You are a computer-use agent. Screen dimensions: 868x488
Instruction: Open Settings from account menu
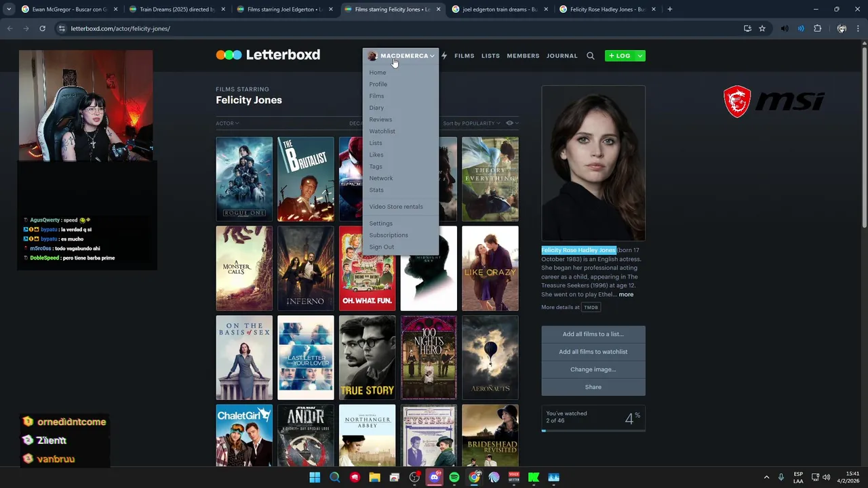[x=380, y=223]
